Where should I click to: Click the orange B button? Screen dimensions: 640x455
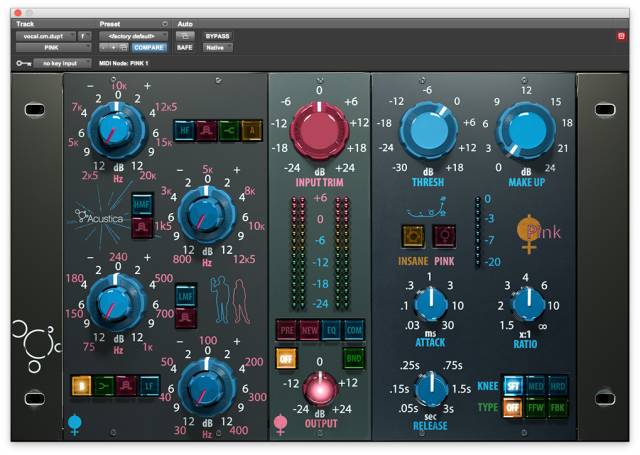(81, 386)
